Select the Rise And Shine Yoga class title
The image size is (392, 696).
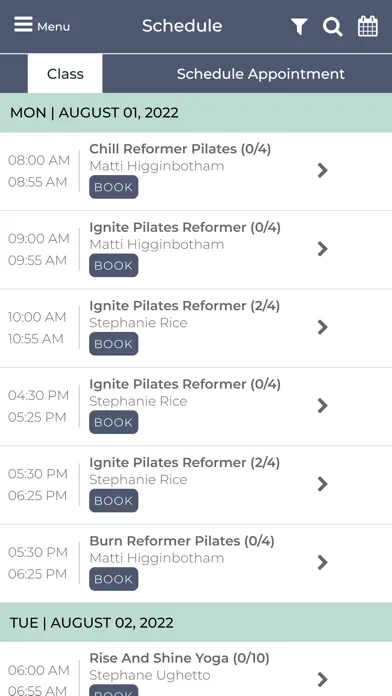point(179,658)
